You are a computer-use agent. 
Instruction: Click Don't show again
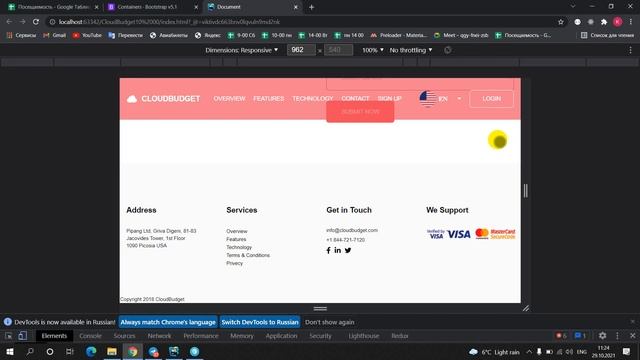(x=329, y=322)
